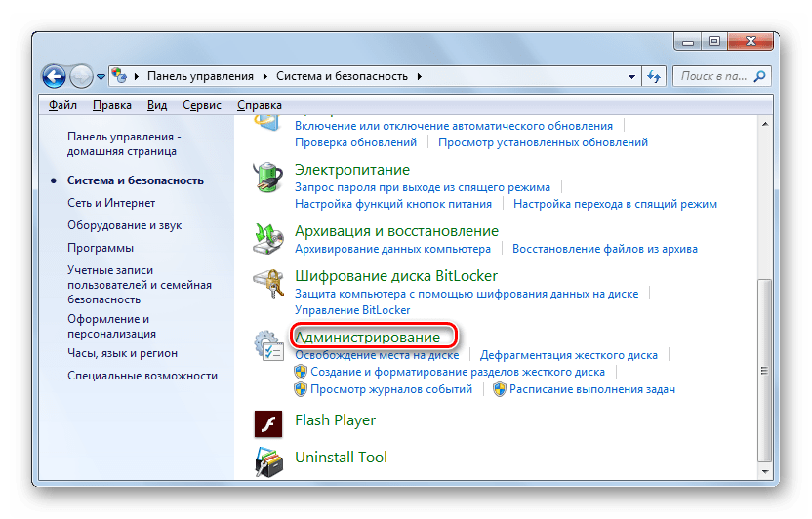Open the Flash Player heading
Viewport: 812px width, 519px height.
coord(335,420)
